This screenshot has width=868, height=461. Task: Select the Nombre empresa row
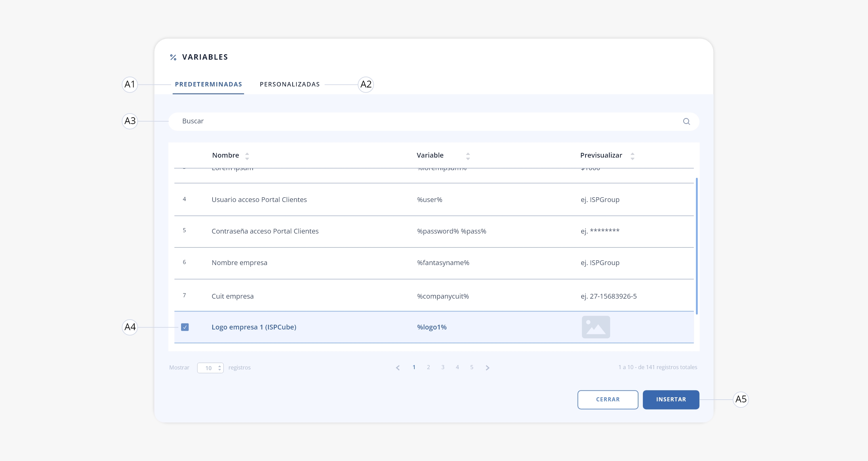click(434, 263)
